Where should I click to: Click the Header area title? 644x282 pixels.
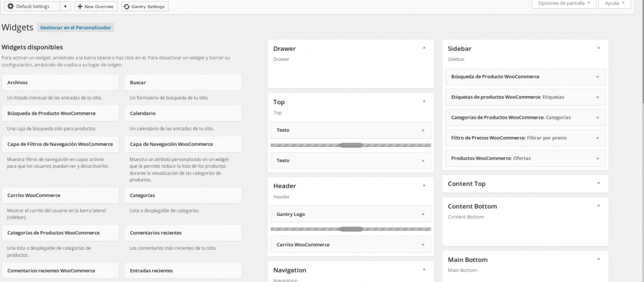pos(285,186)
